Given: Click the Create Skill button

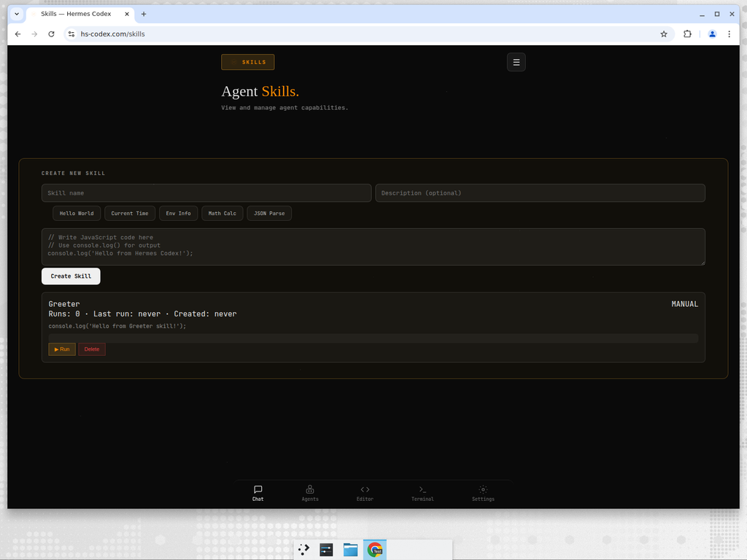Looking at the screenshot, I should pyautogui.click(x=71, y=276).
